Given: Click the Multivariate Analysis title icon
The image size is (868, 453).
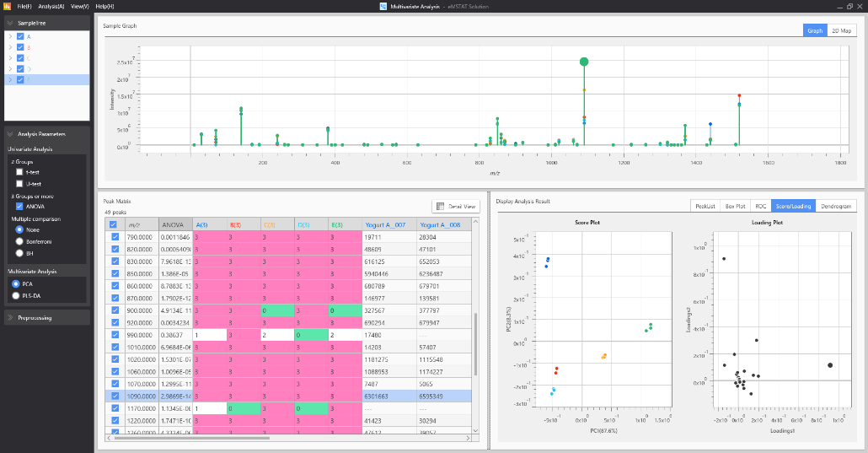Looking at the screenshot, I should click(x=383, y=6).
